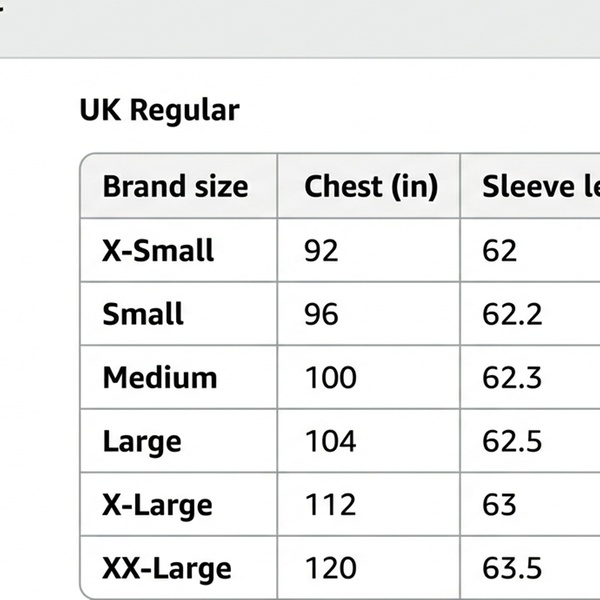Click chest value 100 for Medium
Screen dimensions: 600x600
330,378
